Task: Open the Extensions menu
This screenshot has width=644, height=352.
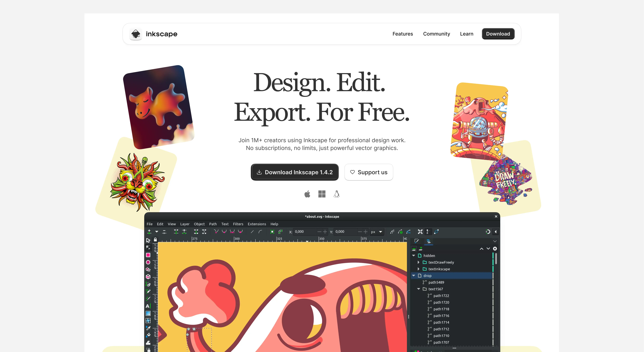Action: pyautogui.click(x=257, y=224)
